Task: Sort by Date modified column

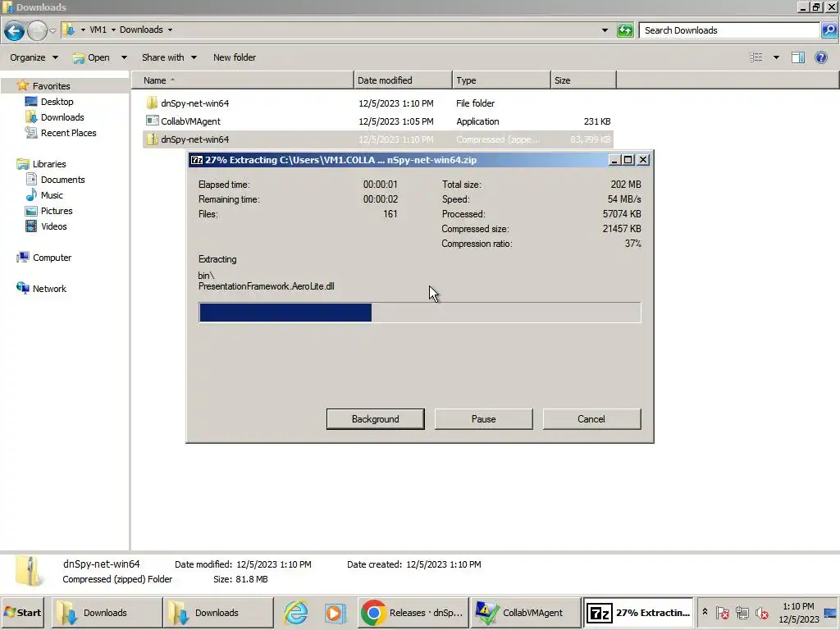Action: (x=403, y=80)
